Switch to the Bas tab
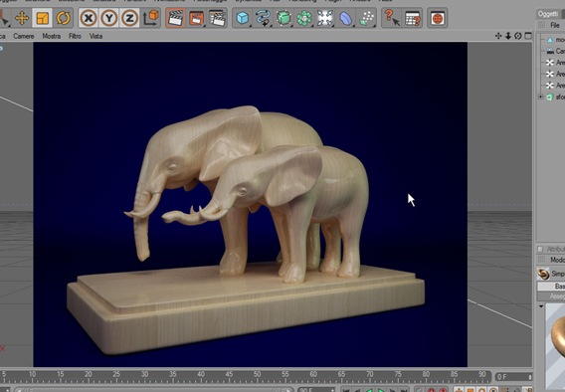Screen dimensions: 565x392 tap(551, 287)
